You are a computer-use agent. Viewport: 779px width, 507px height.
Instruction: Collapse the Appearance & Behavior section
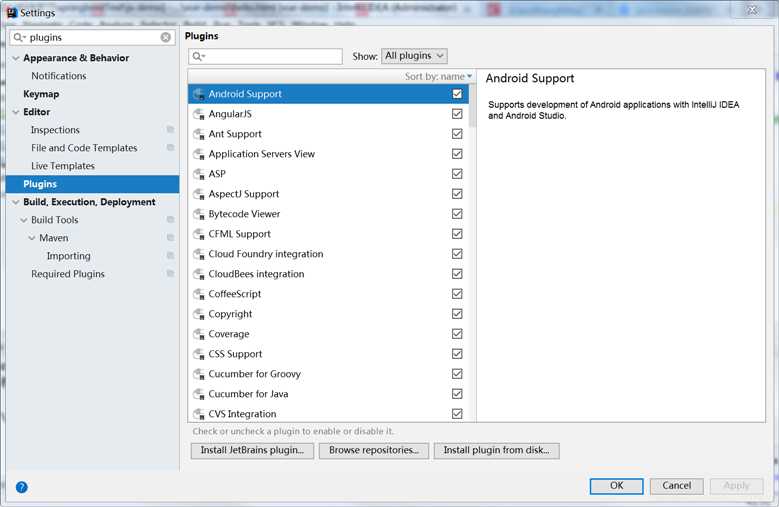point(16,58)
